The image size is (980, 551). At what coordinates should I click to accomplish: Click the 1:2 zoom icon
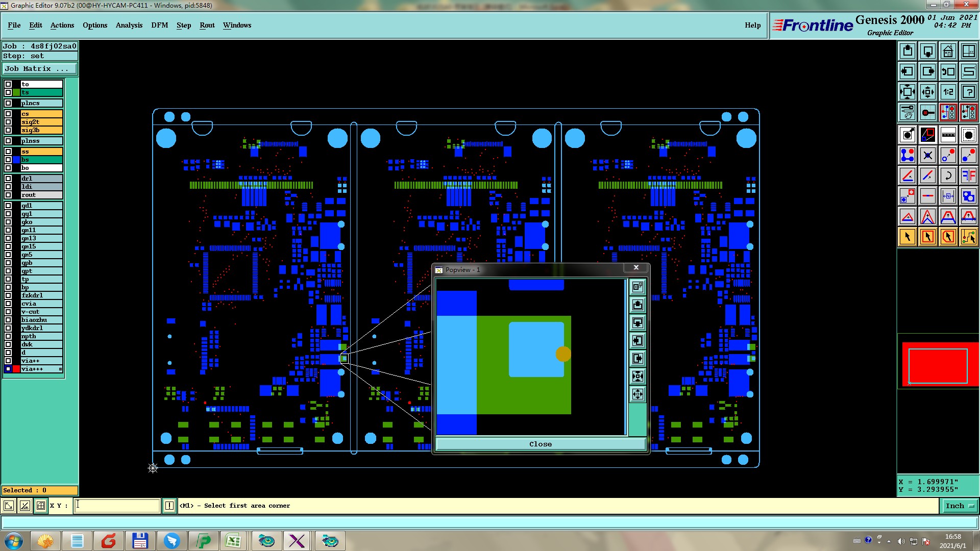(948, 92)
